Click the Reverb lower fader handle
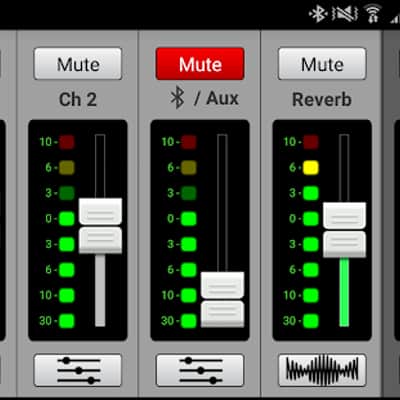Screen dimensions: 400x400 pyautogui.click(x=344, y=245)
